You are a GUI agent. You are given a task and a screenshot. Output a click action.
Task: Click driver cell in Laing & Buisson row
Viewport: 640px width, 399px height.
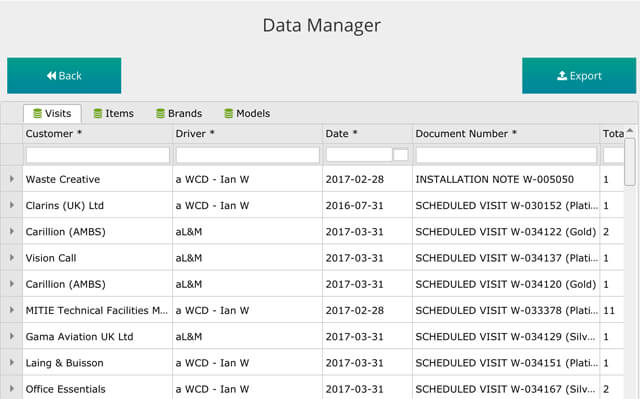tap(247, 363)
